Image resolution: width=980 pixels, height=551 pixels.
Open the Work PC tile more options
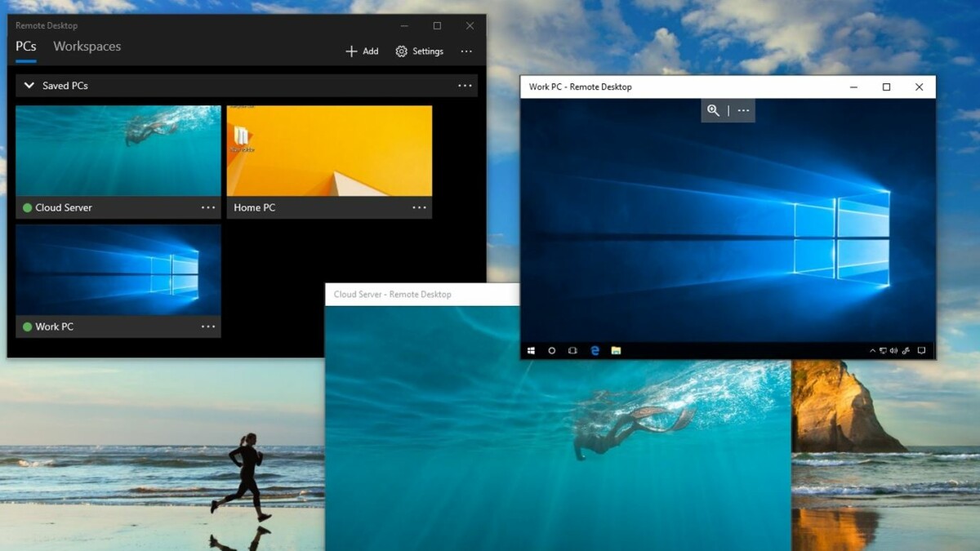coord(208,327)
